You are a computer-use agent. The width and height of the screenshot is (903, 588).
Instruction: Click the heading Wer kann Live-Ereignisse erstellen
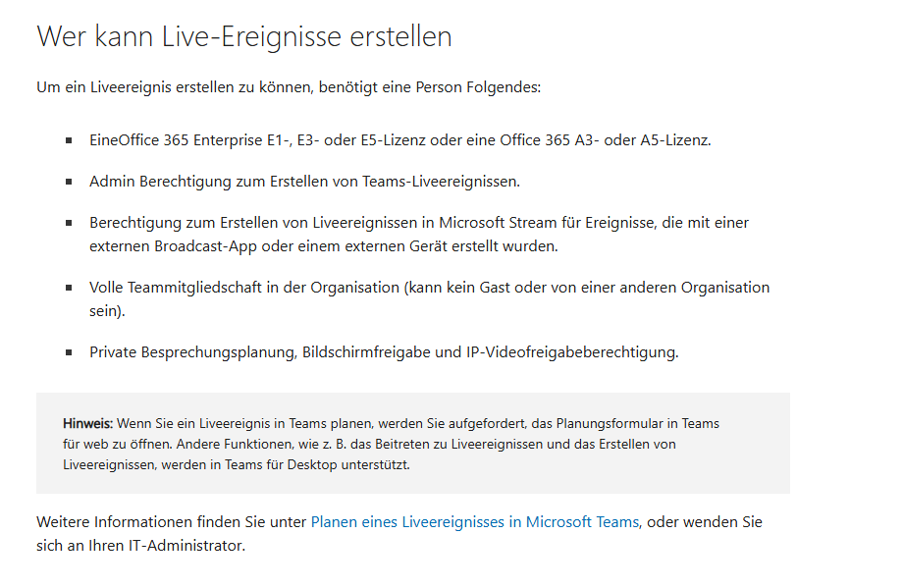pos(244,37)
